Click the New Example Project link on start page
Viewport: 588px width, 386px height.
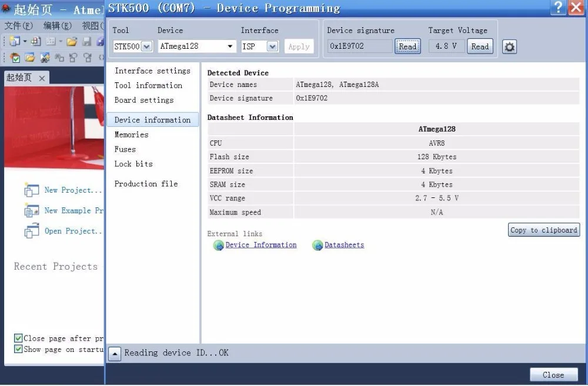tap(74, 210)
